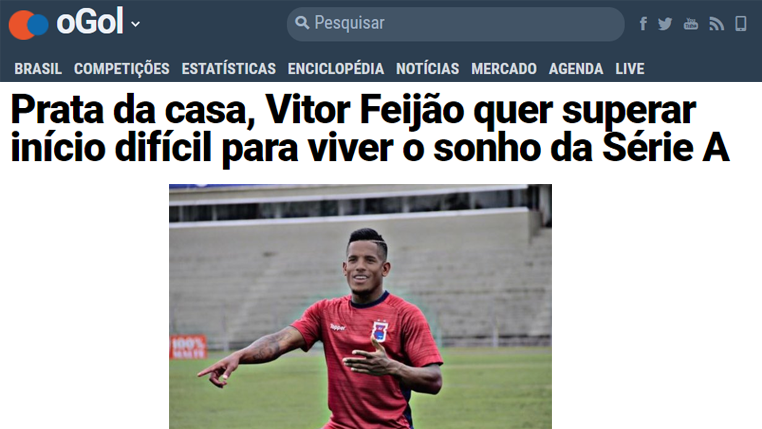Focus the Pesquisar search field
The width and height of the screenshot is (762, 429).
coord(455,23)
